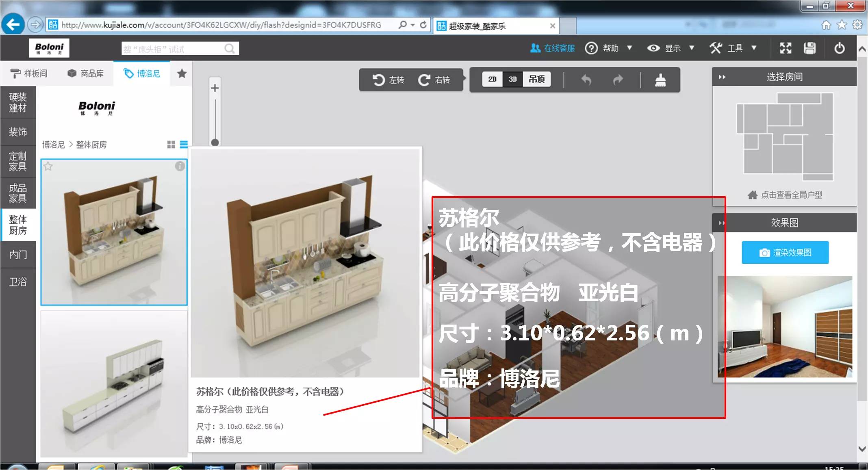Select 内门 category in sidebar

click(18, 255)
